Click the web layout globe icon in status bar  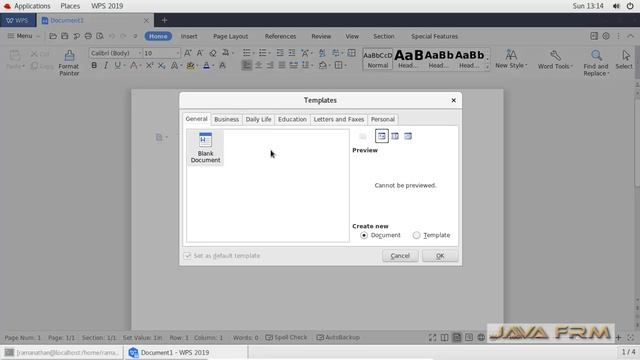(x=481, y=338)
